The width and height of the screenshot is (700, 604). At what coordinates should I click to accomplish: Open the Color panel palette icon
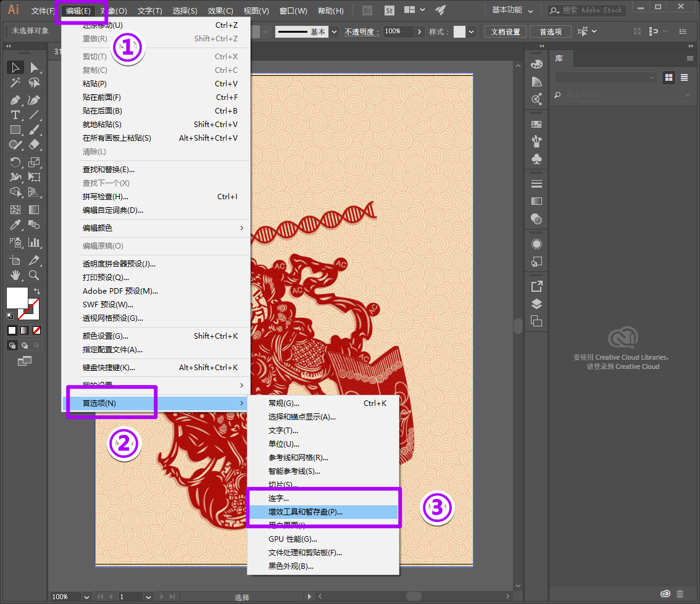(x=536, y=64)
